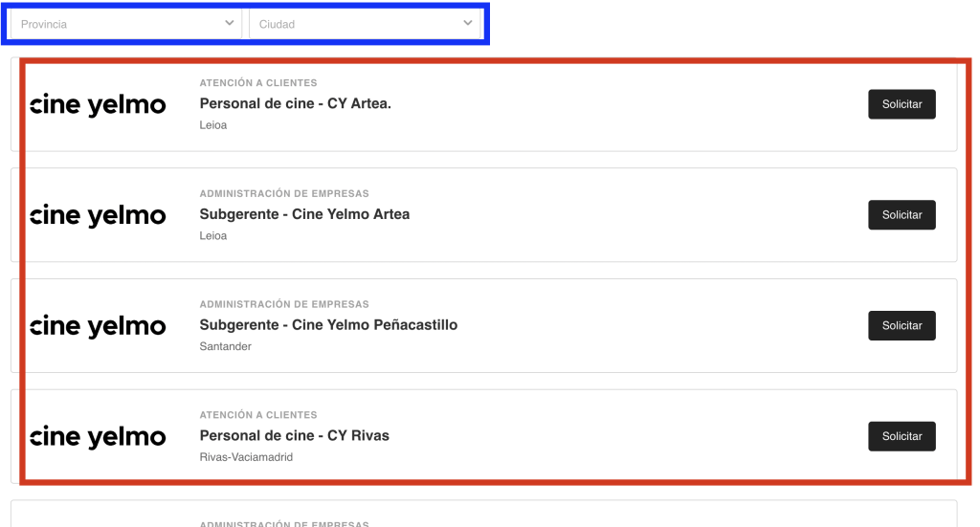Click cine yelmo logo in CY Artea row
The width and height of the screenshot is (980, 527).
[x=99, y=105]
